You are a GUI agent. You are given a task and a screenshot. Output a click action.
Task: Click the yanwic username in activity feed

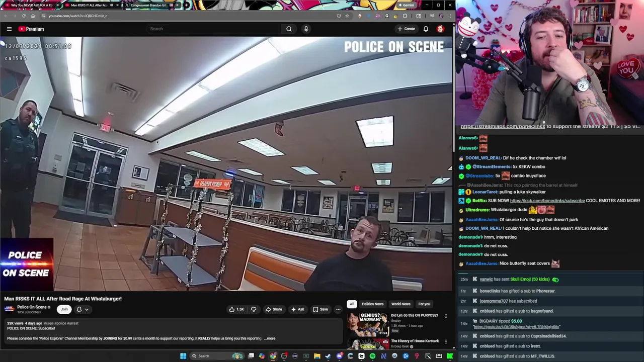coord(486,279)
